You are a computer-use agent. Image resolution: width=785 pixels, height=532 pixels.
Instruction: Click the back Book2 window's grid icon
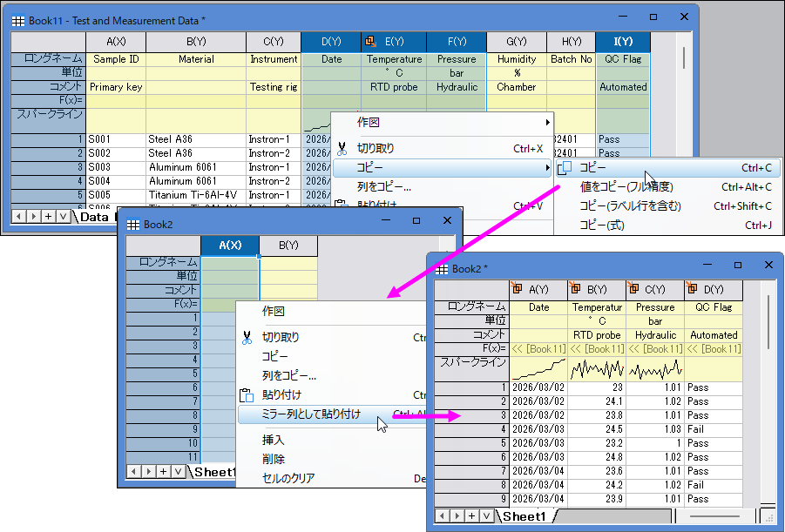[x=133, y=225]
